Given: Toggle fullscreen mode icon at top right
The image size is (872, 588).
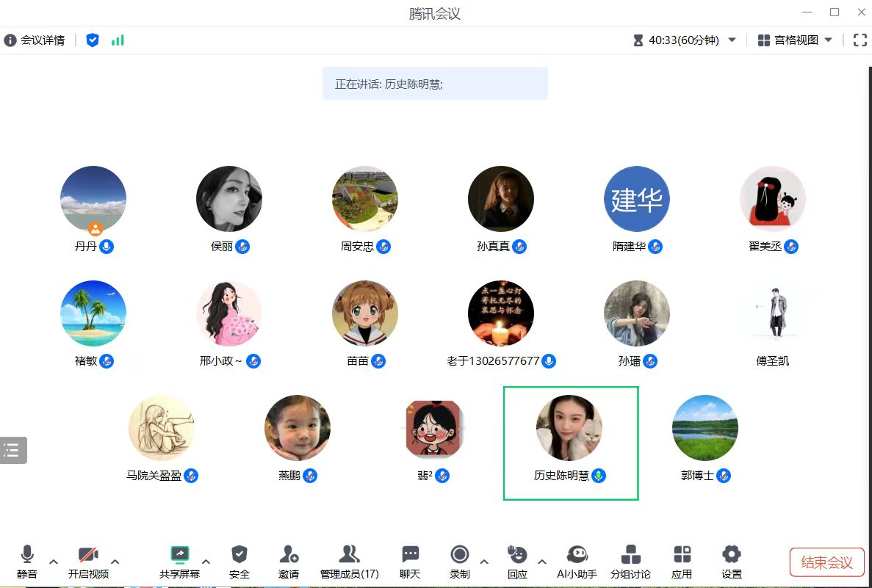Looking at the screenshot, I should pos(860,40).
